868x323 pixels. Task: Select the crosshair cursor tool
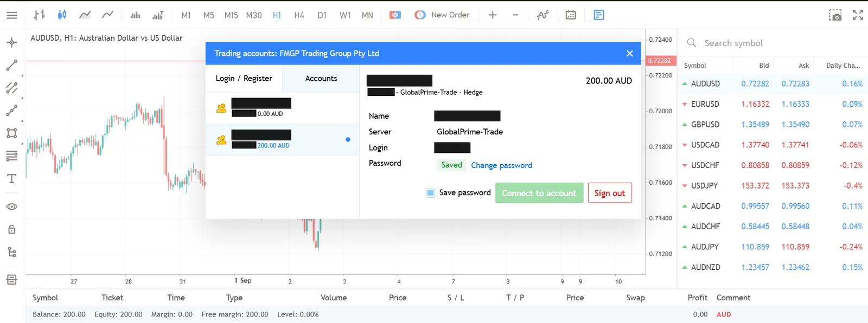tap(11, 42)
